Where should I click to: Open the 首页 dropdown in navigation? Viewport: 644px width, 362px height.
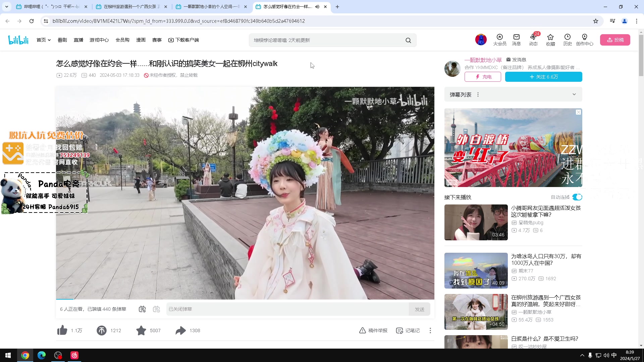click(43, 40)
